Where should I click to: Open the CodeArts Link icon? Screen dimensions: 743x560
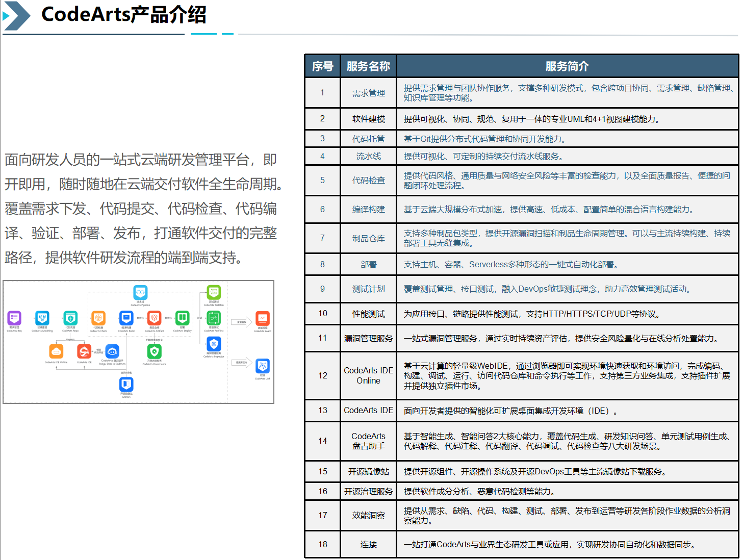tap(263, 366)
